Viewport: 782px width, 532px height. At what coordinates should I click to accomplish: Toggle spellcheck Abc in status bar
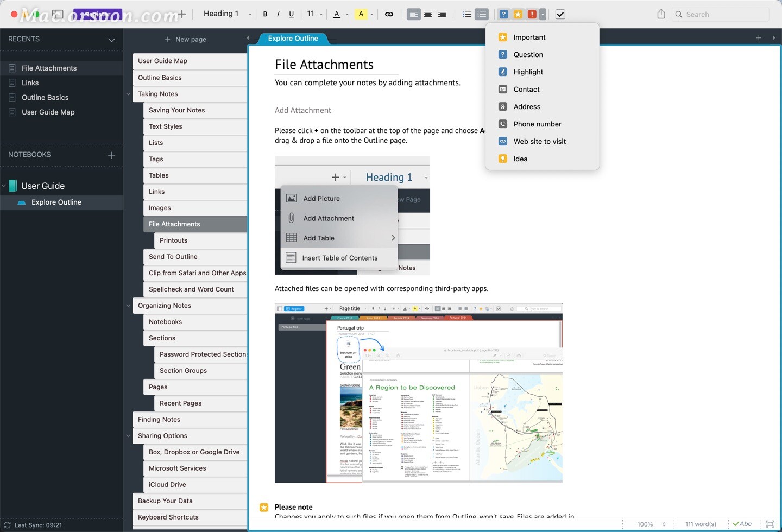(742, 524)
